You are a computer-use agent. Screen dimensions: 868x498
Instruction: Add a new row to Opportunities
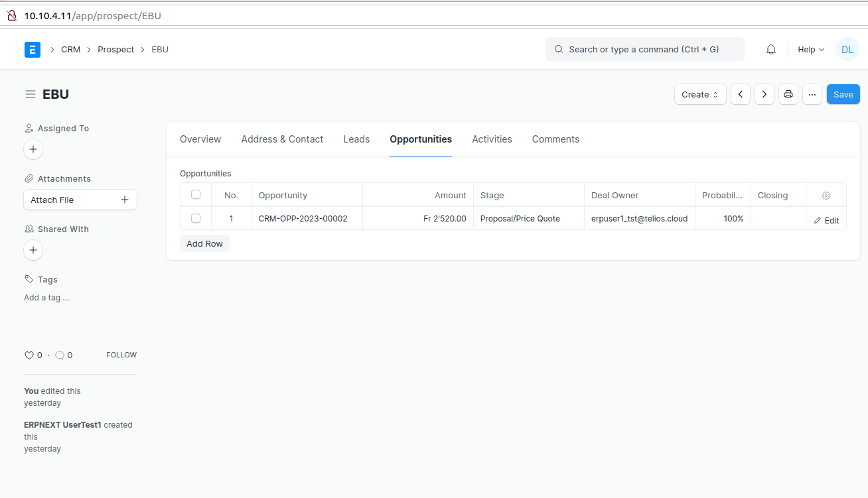204,243
